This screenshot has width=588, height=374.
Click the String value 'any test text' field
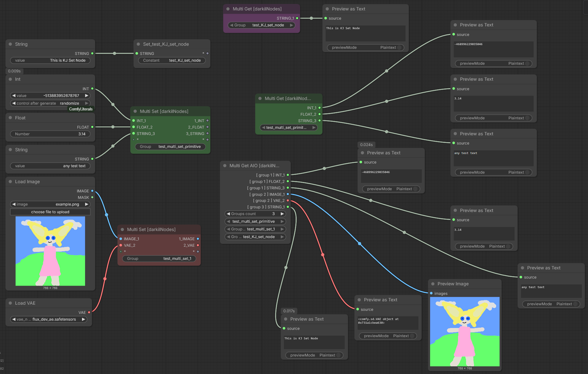(x=50, y=166)
